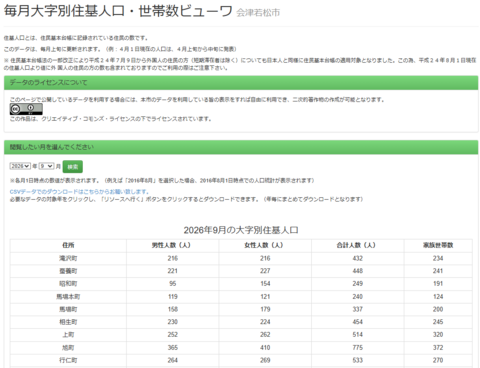The height and width of the screenshot is (368, 480).
Task: Click the データのライセンスについて panel header
Action: 241,83
